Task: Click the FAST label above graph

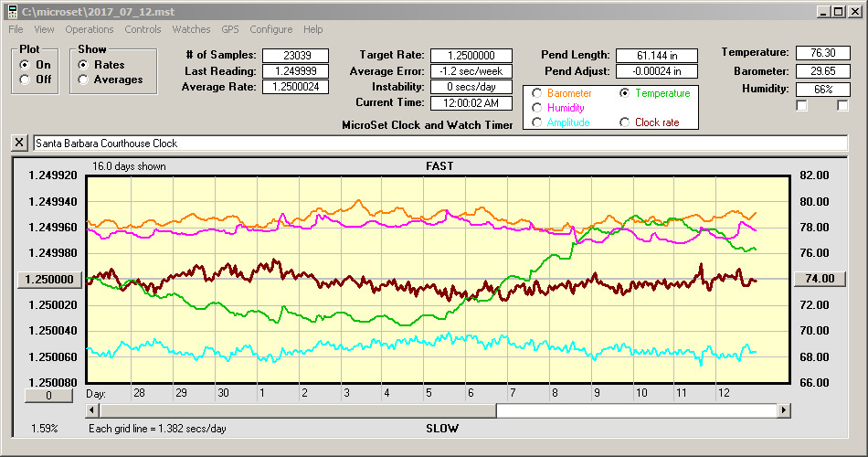Action: click(x=439, y=166)
